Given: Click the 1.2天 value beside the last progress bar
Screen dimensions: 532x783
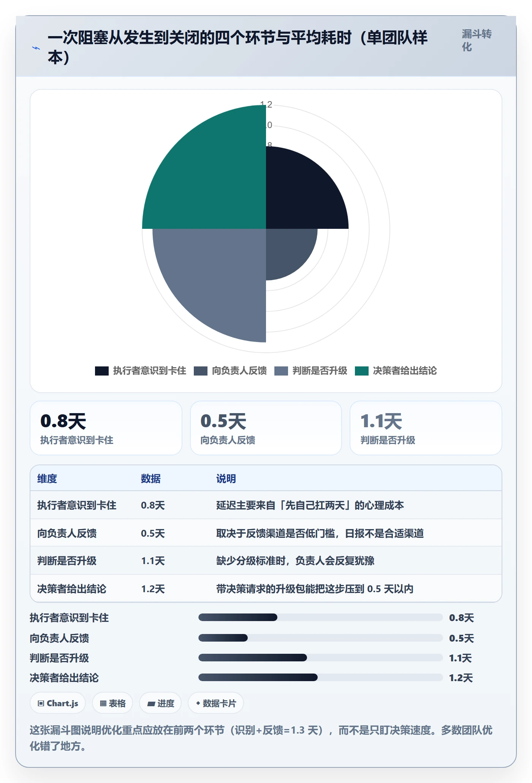Looking at the screenshot, I should point(461,678).
